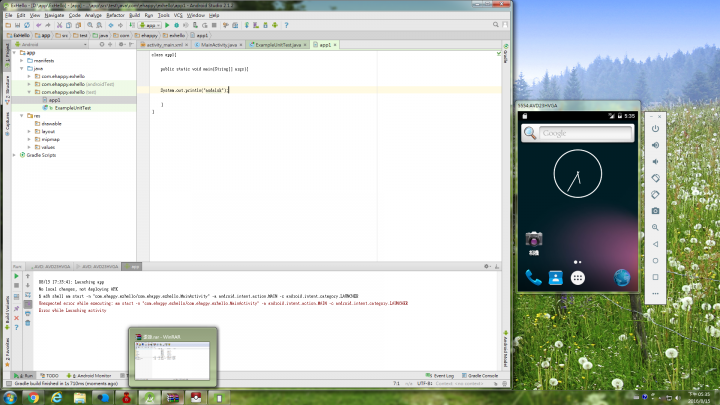720x405 pixels.
Task: Open the Project view settings gear
Action: tap(121, 45)
